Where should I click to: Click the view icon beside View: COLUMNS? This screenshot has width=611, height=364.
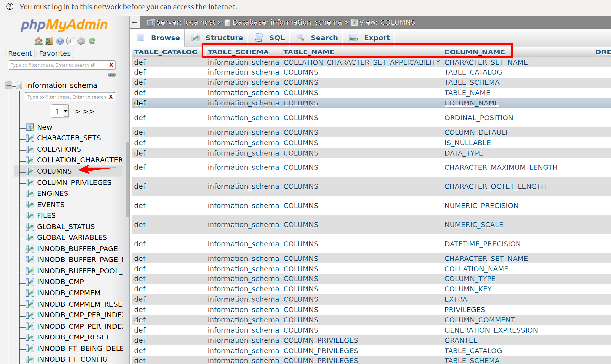coord(354,23)
